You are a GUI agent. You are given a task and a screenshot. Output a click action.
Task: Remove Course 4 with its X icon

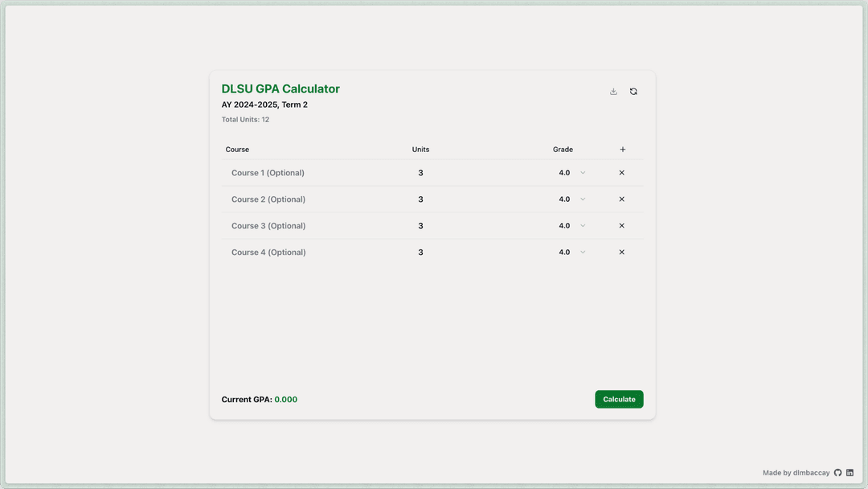click(621, 252)
